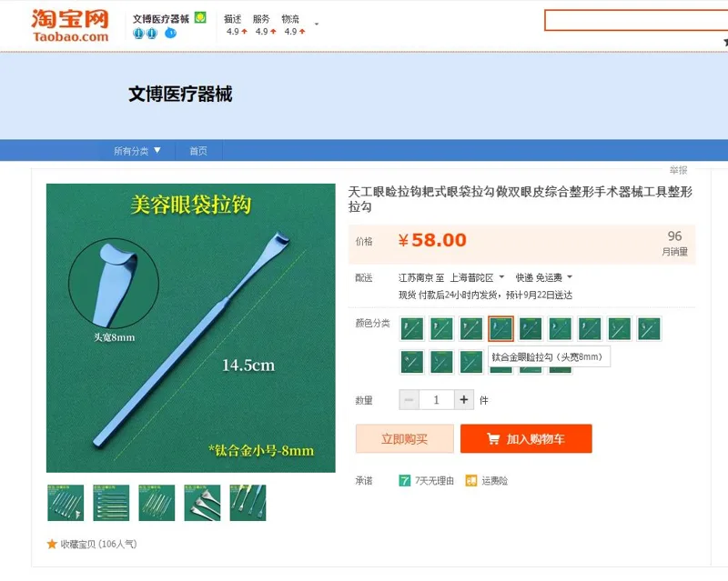The height and width of the screenshot is (581, 728).
Task: Click the highlighted 钛合金眼睑拉勾 8mm swatch
Action: coord(501,328)
